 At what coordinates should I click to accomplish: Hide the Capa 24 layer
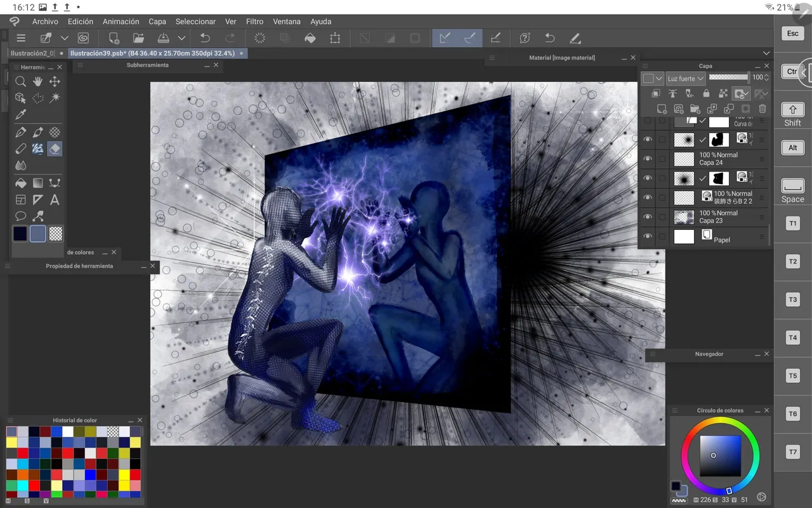click(648, 159)
